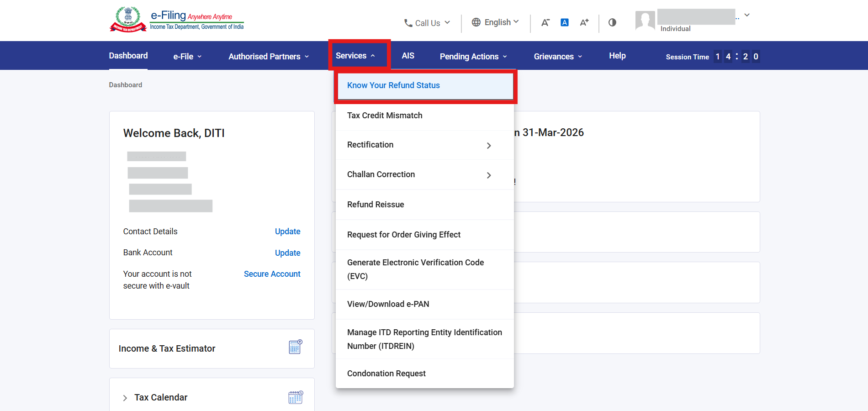Click the increase font size icon
This screenshot has width=868, height=411.
[x=584, y=22]
